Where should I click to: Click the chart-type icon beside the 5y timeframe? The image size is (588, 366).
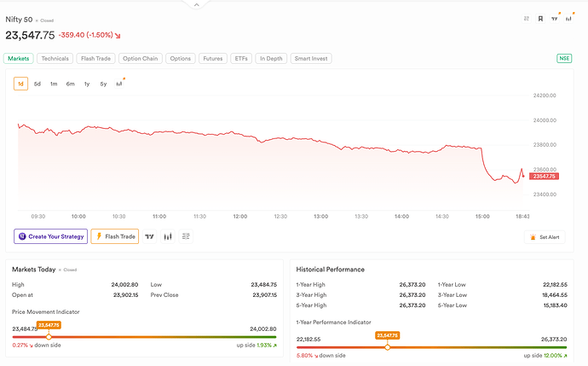pyautogui.click(x=119, y=84)
